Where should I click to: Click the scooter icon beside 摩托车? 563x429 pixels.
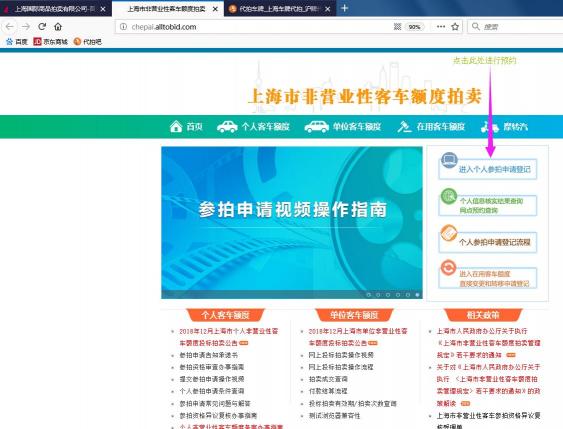[x=490, y=126]
